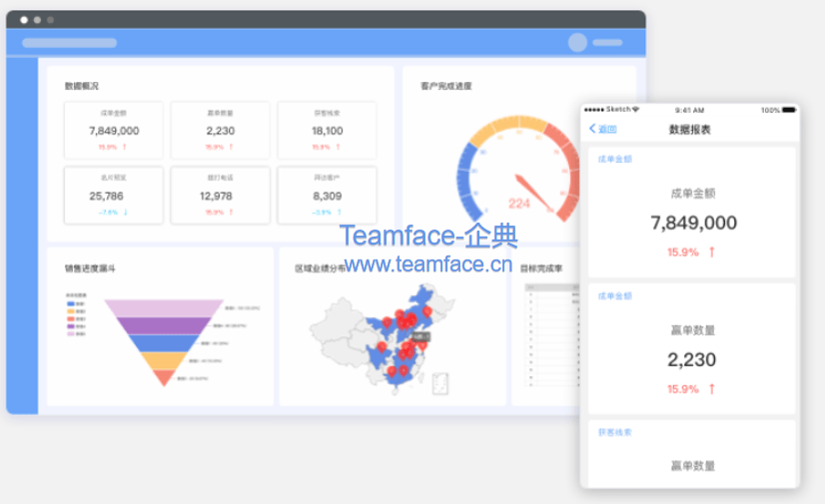Click the Wi-Fi icon in phone status bar
This screenshot has width=825, height=504.
point(636,110)
